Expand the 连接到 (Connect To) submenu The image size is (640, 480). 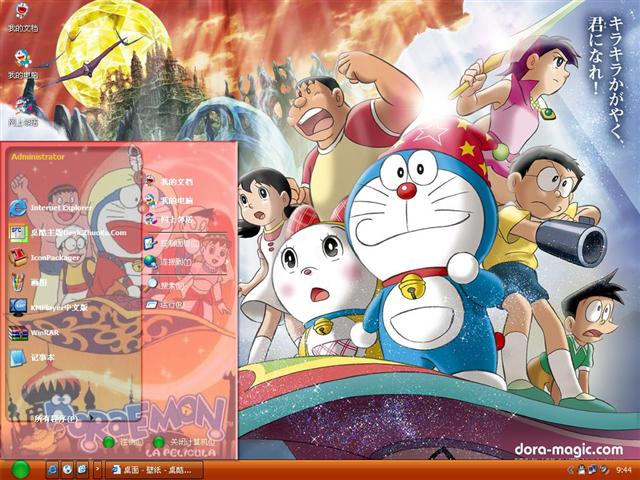pos(169,262)
